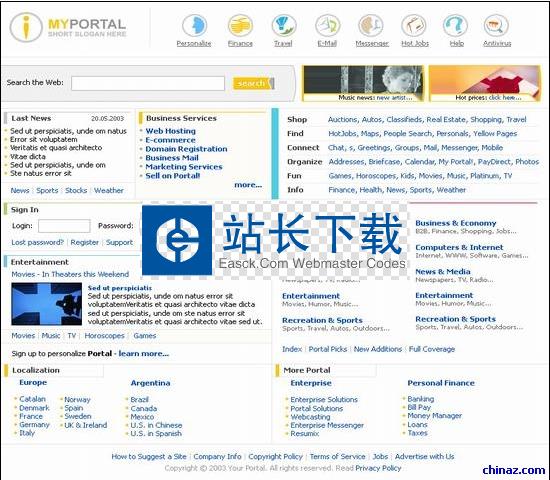The image size is (550, 480).
Task: Click Sell on Portal! link
Action: click(173, 176)
